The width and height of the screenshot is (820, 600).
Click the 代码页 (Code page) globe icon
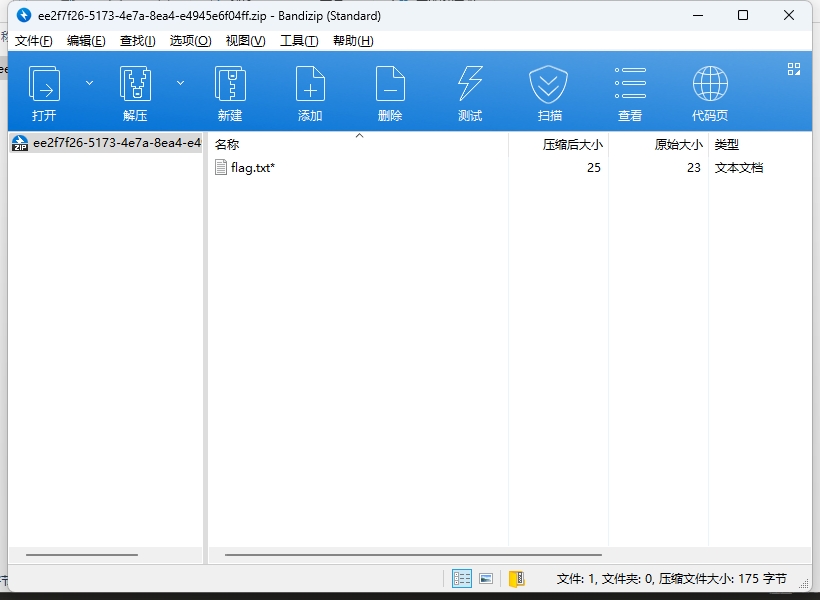[x=710, y=84]
